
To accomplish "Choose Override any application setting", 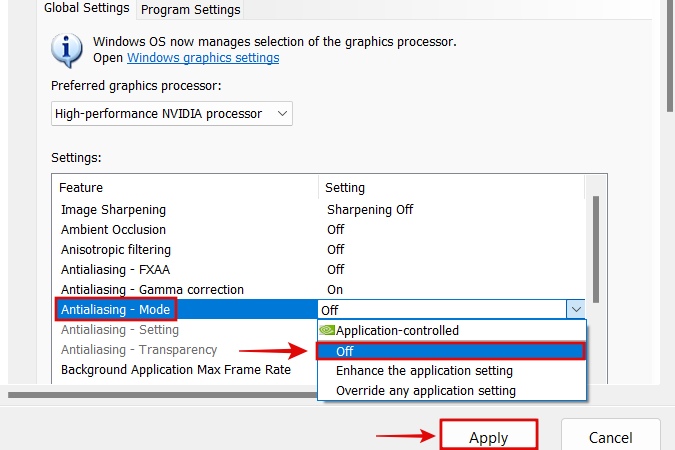I will tap(425, 391).
